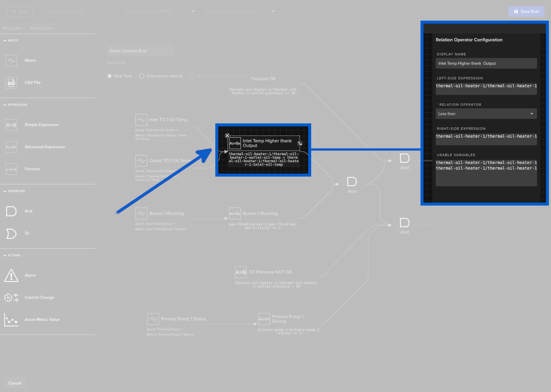Open the Relation Operator dropdown
This screenshot has height=392, width=551.
click(x=486, y=114)
